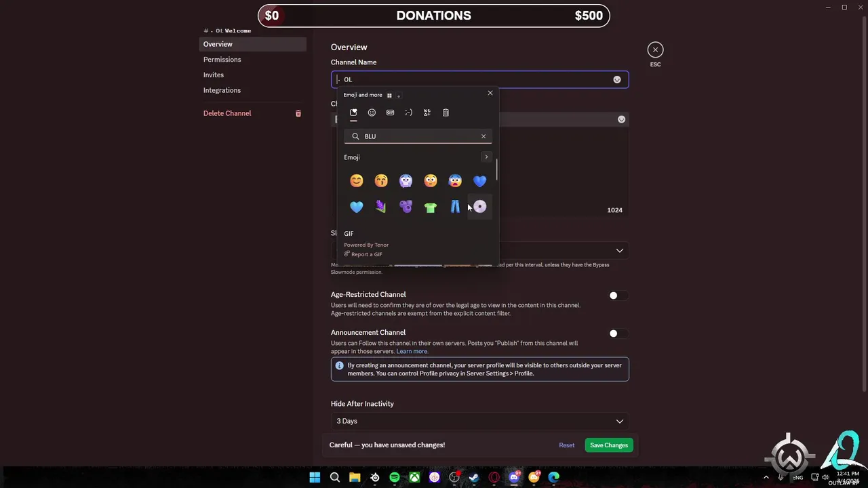Reset the unsaved changes
868x488 pixels.
(x=567, y=445)
